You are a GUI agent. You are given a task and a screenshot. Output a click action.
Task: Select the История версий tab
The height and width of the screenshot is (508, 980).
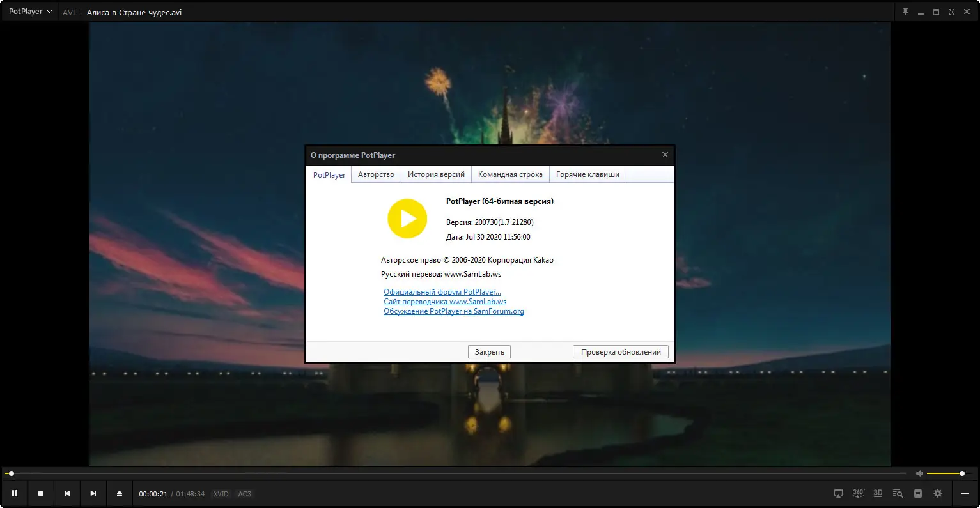(x=436, y=174)
